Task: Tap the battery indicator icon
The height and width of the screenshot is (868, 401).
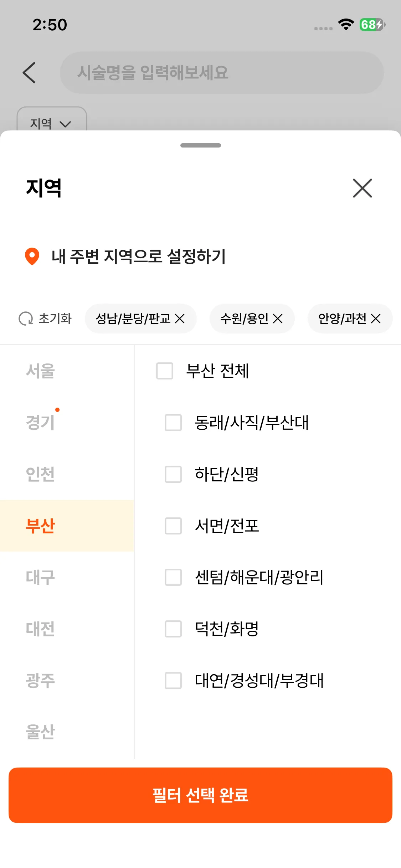Action: (372, 25)
